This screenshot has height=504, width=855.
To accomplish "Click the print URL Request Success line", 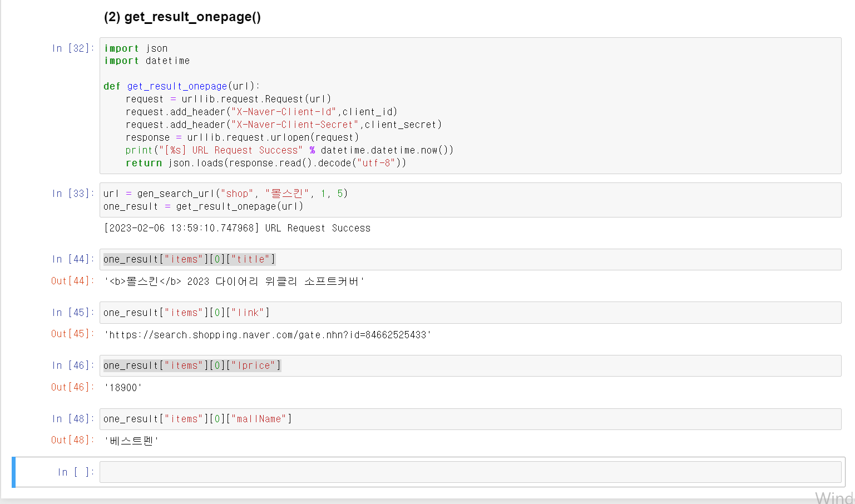I will [x=289, y=150].
